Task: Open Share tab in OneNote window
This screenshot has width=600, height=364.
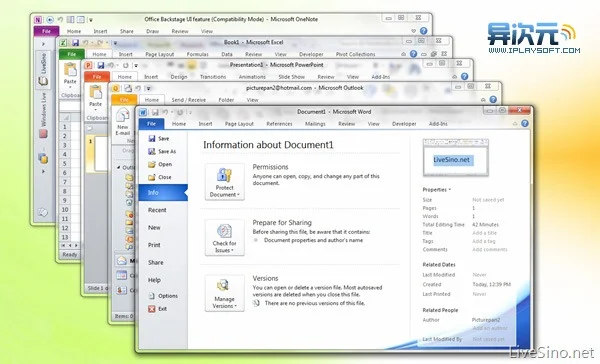Action: [127, 31]
